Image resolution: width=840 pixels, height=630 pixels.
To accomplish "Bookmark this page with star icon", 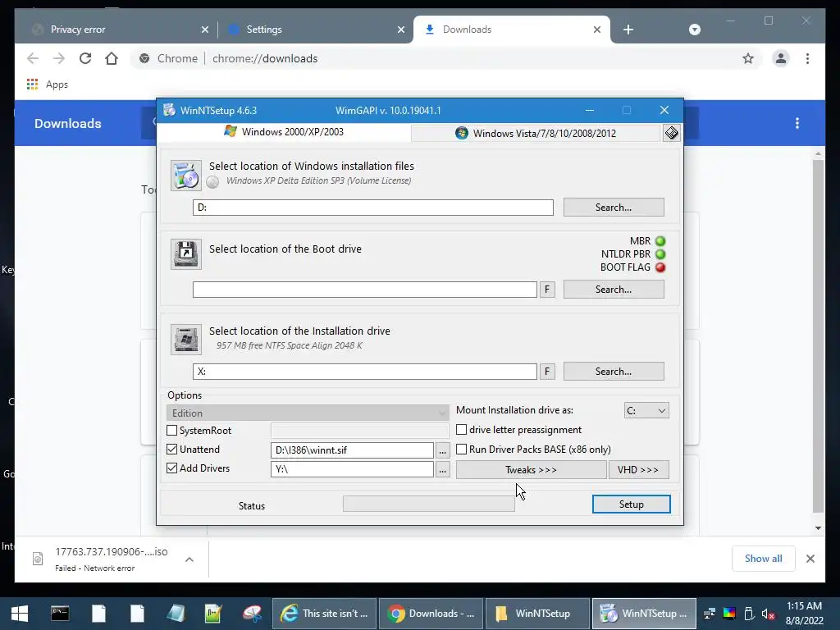I will [x=748, y=58].
